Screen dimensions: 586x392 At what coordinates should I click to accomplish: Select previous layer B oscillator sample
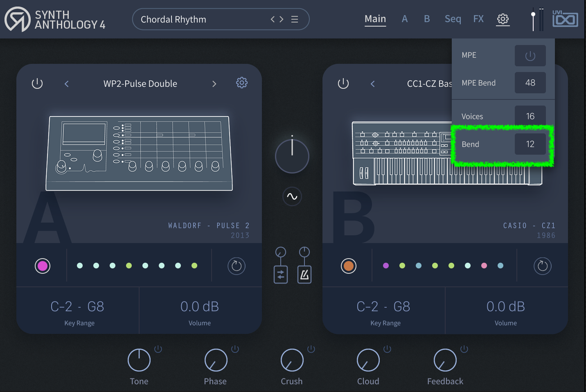pyautogui.click(x=373, y=84)
